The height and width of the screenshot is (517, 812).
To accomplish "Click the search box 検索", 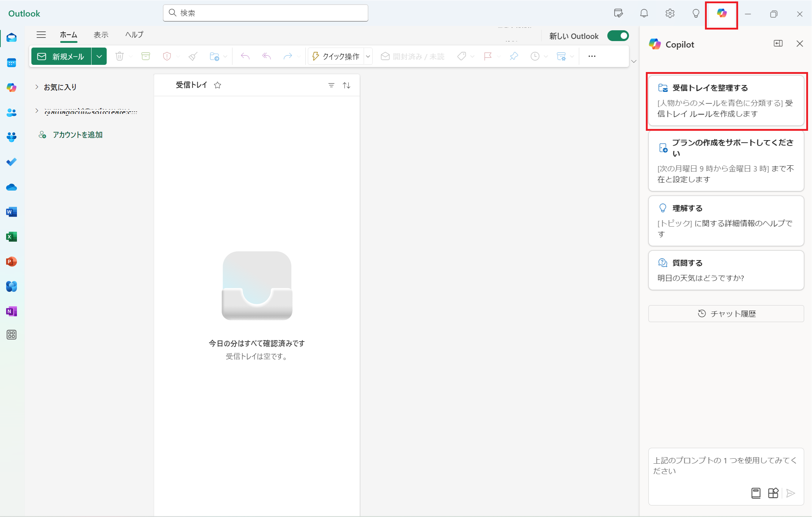I will pos(266,13).
